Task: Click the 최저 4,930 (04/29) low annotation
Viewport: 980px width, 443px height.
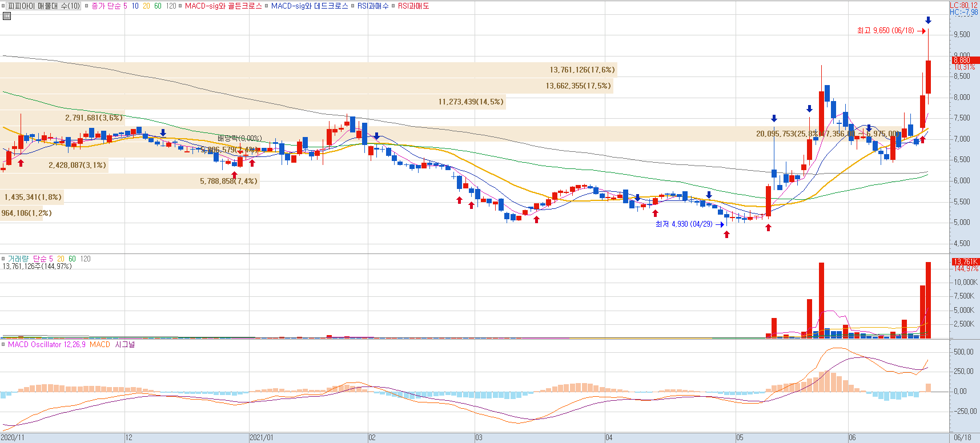Action: [x=684, y=224]
